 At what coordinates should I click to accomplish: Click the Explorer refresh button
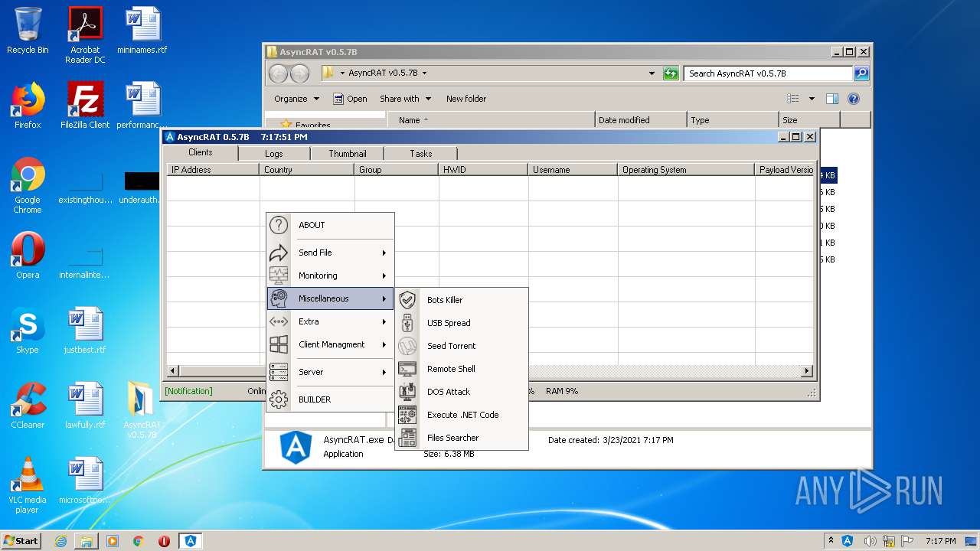[671, 73]
